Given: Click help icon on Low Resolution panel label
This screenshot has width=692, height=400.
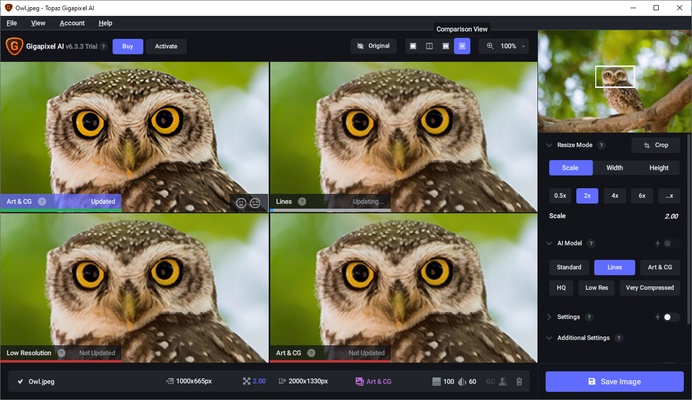Looking at the screenshot, I should [x=61, y=353].
